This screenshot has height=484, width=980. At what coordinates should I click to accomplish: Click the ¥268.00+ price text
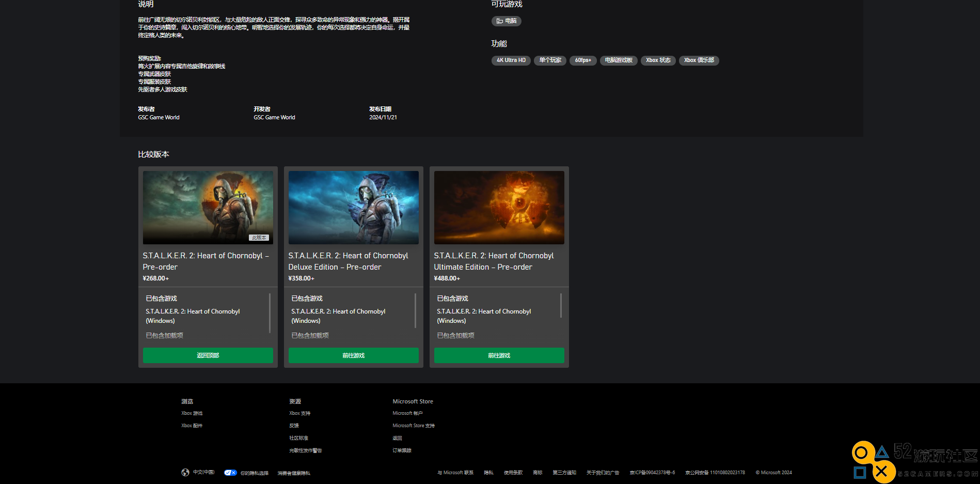pyautogui.click(x=156, y=278)
